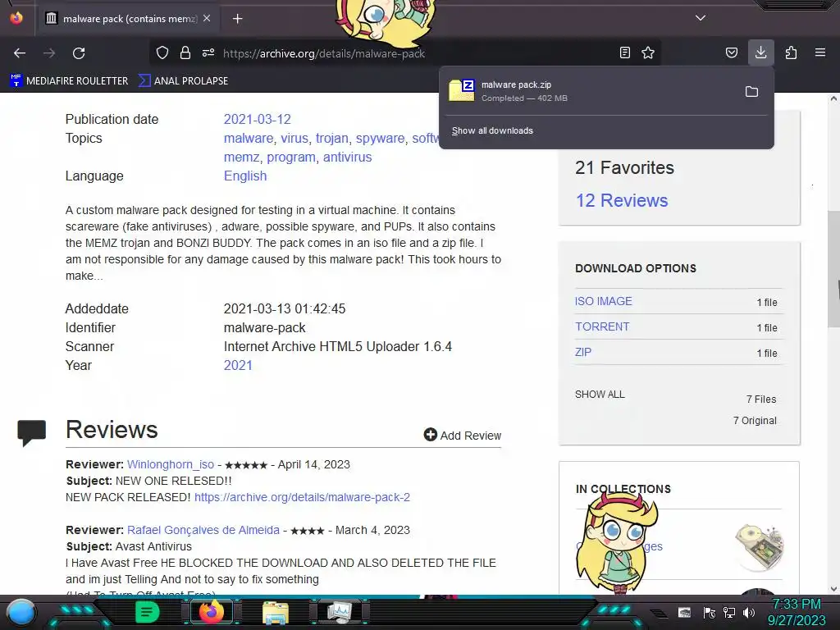The height and width of the screenshot is (630, 840).
Task: Click the 7 Original files text
Action: click(755, 421)
